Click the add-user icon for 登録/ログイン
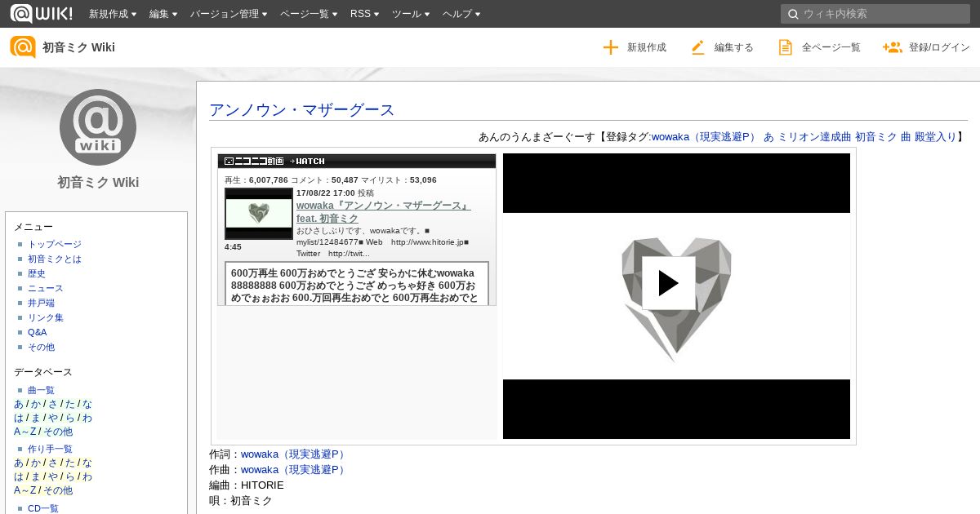This screenshot has width=980, height=514. 892,47
